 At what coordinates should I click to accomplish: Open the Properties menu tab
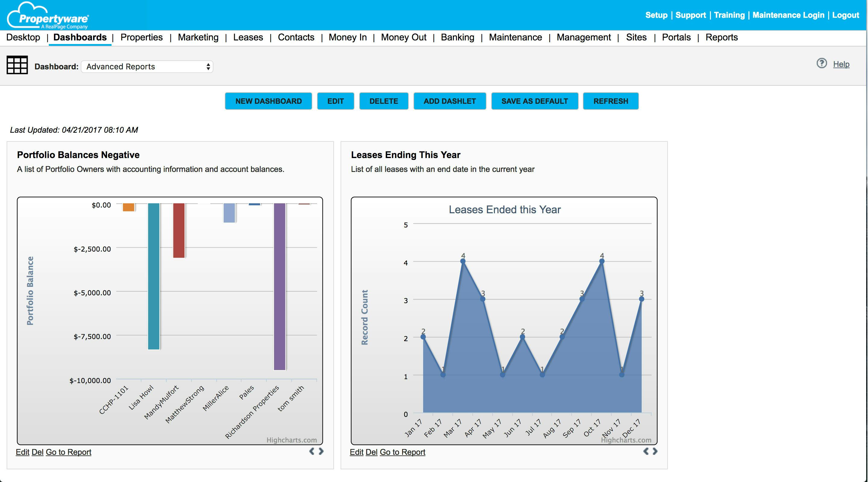142,37
